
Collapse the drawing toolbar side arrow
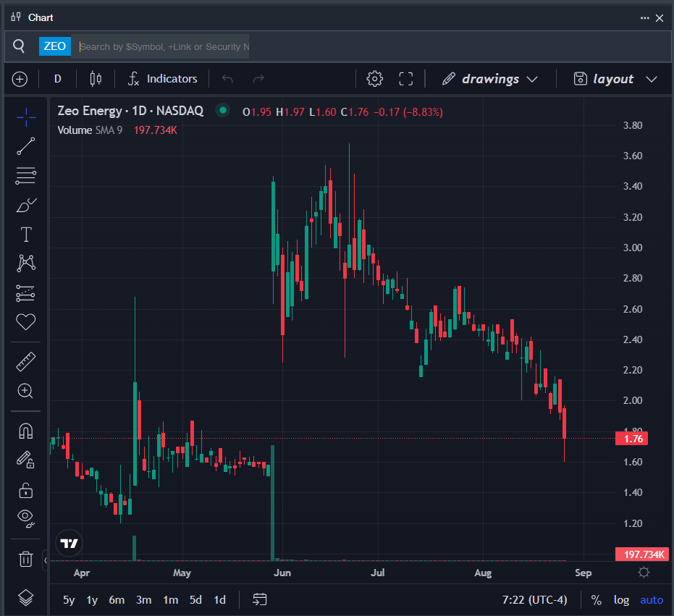(46, 560)
